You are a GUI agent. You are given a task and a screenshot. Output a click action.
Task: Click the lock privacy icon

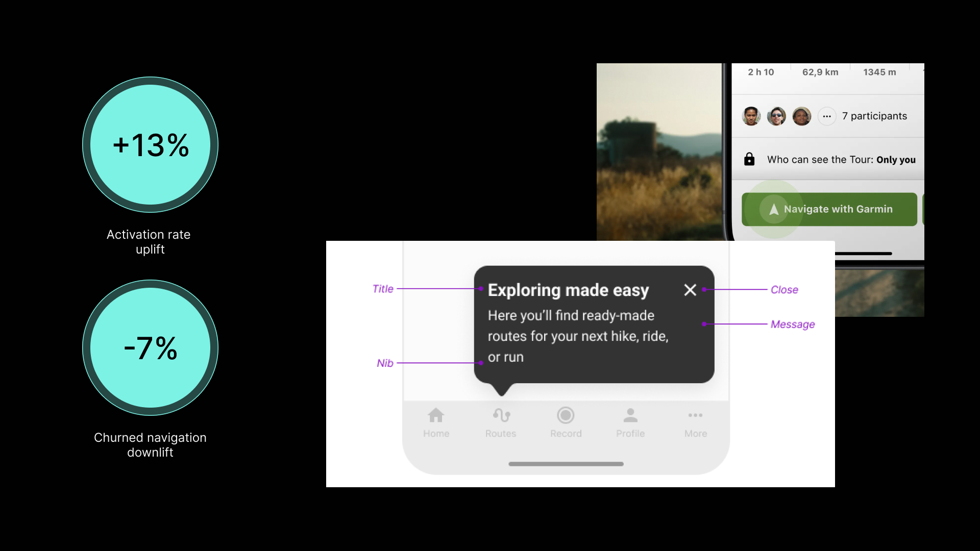749,159
